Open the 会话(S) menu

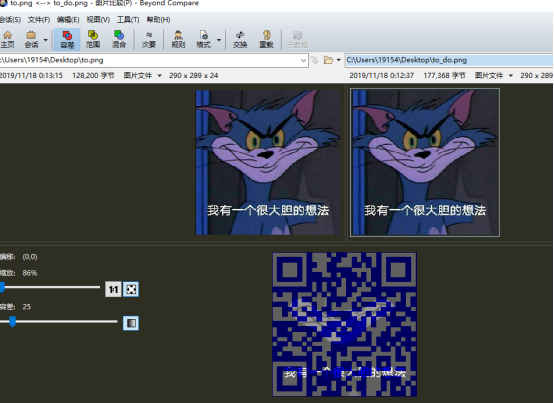click(10, 19)
